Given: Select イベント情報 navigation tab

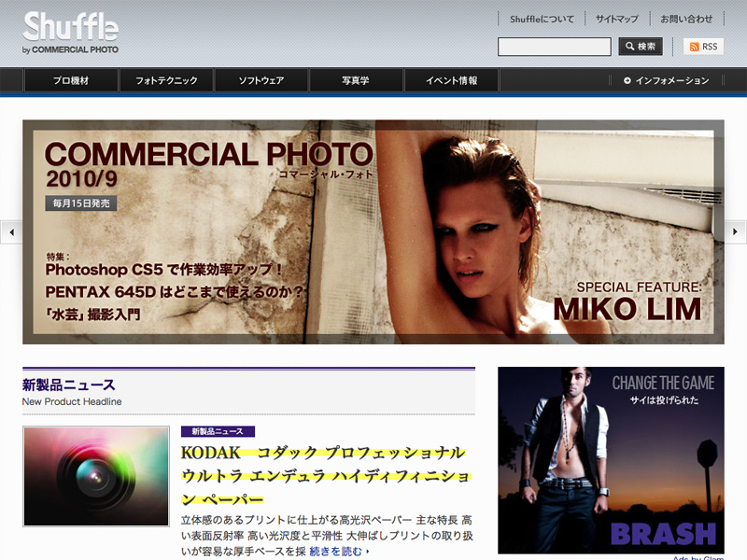Looking at the screenshot, I should [x=451, y=80].
